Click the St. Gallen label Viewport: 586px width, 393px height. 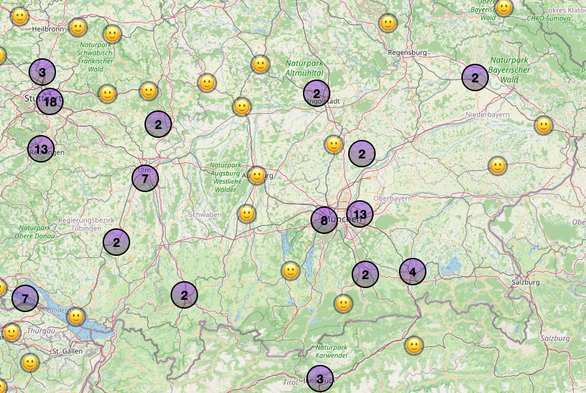[67, 351]
